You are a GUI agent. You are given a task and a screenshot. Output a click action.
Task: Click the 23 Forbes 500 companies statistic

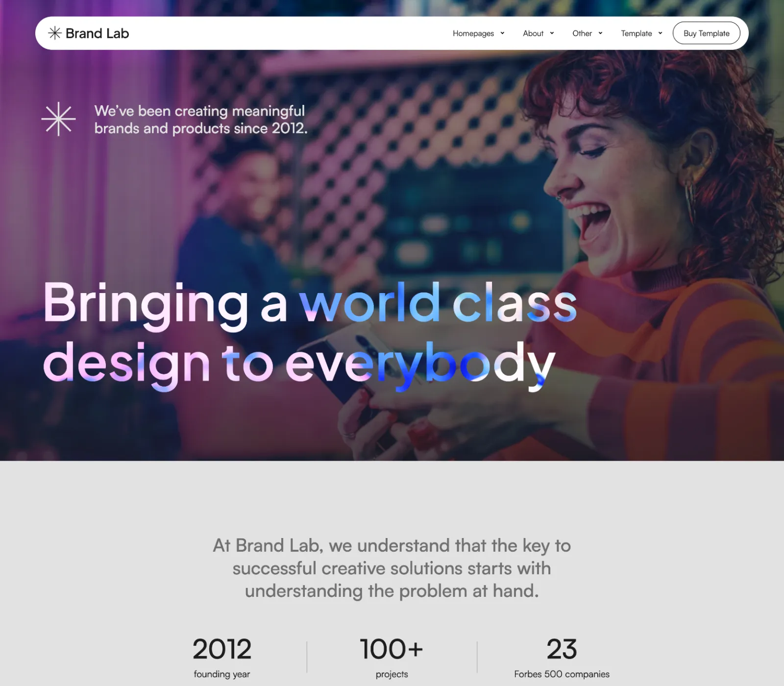tap(562, 657)
